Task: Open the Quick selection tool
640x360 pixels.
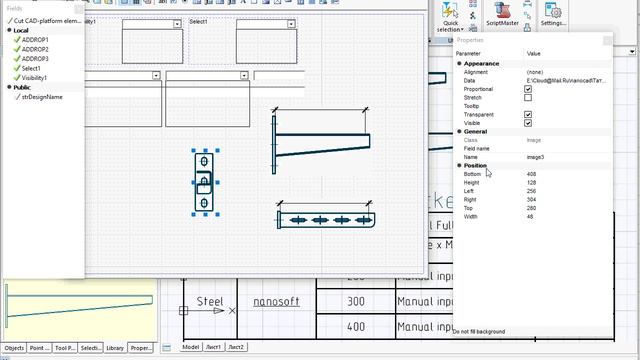Action: tap(450, 16)
